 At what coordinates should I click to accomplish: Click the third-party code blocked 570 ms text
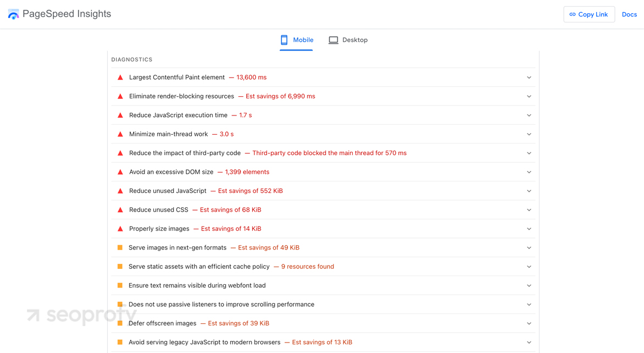pyautogui.click(x=329, y=153)
